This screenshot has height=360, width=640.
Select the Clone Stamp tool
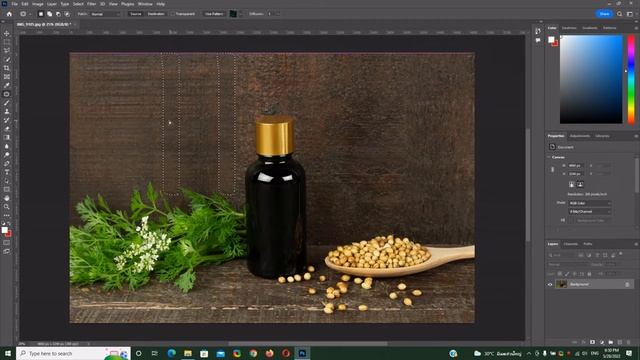(7, 111)
